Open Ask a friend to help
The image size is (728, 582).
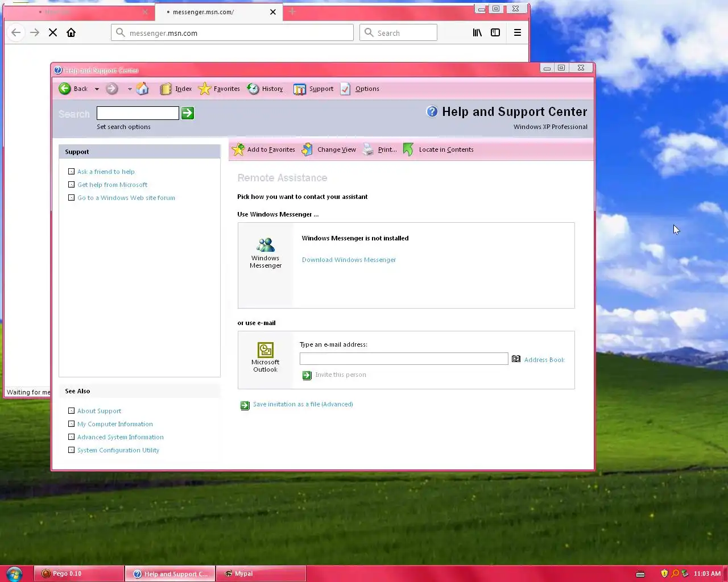click(106, 172)
